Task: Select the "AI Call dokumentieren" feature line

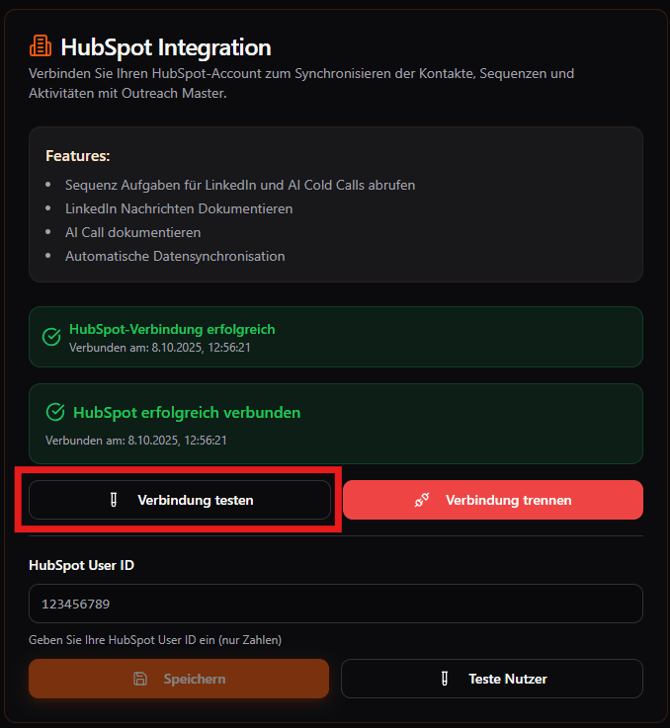Action: click(x=133, y=232)
